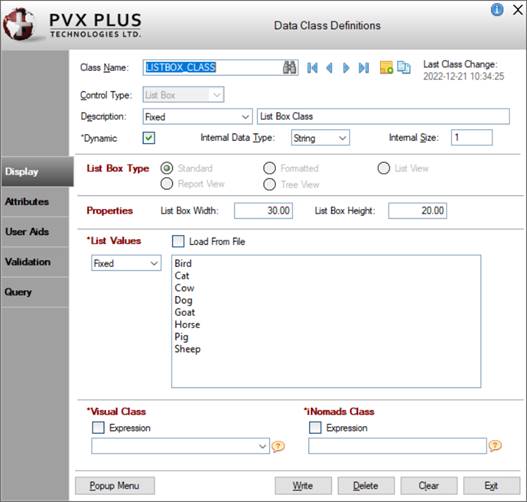The image size is (527, 502).
Task: Open the List Values Fixed dropdown
Action: (126, 263)
